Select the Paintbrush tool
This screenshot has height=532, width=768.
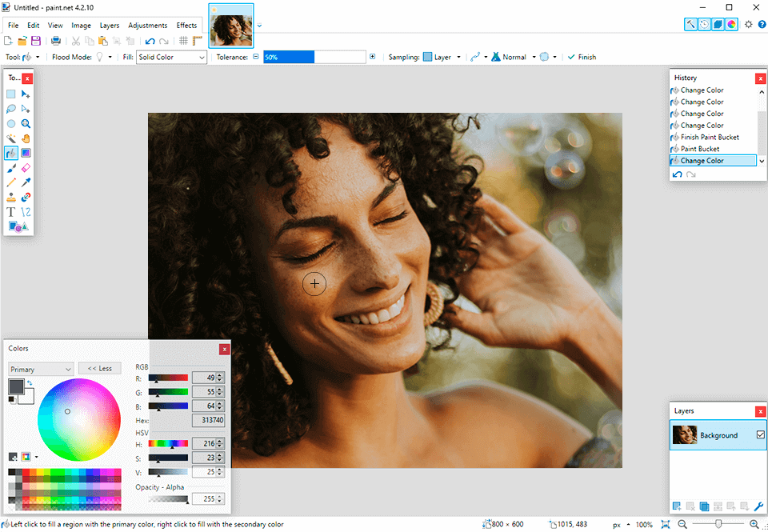point(10,168)
